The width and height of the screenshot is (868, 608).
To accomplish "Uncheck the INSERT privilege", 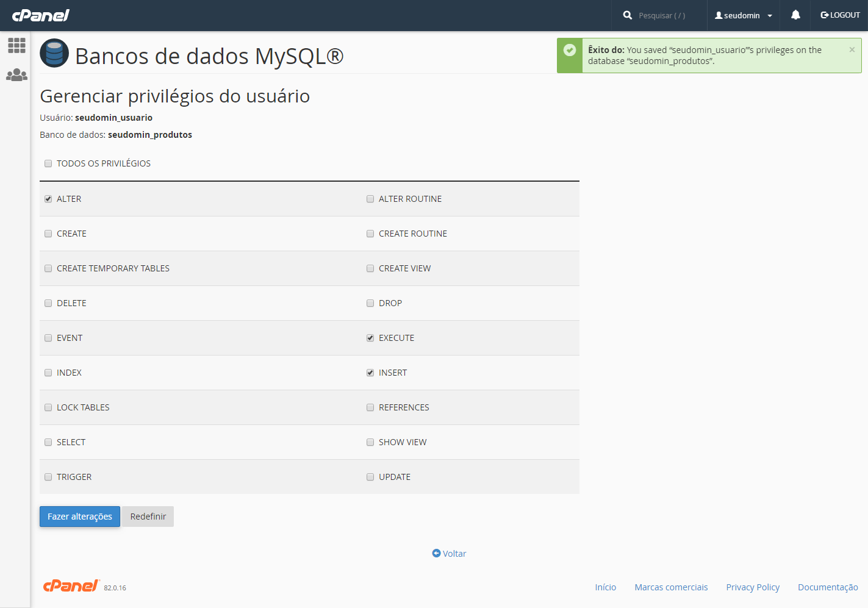I will [370, 373].
